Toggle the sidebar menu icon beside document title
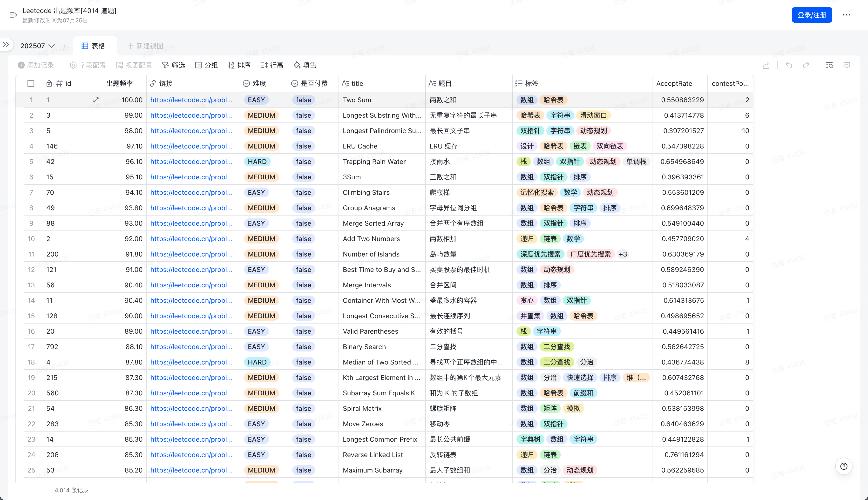The height and width of the screenshot is (500, 868). [x=14, y=15]
